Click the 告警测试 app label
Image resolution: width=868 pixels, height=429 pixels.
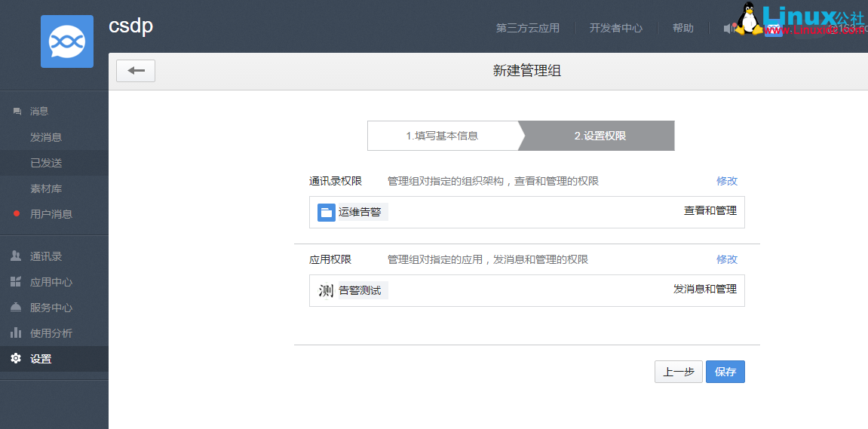(x=360, y=290)
